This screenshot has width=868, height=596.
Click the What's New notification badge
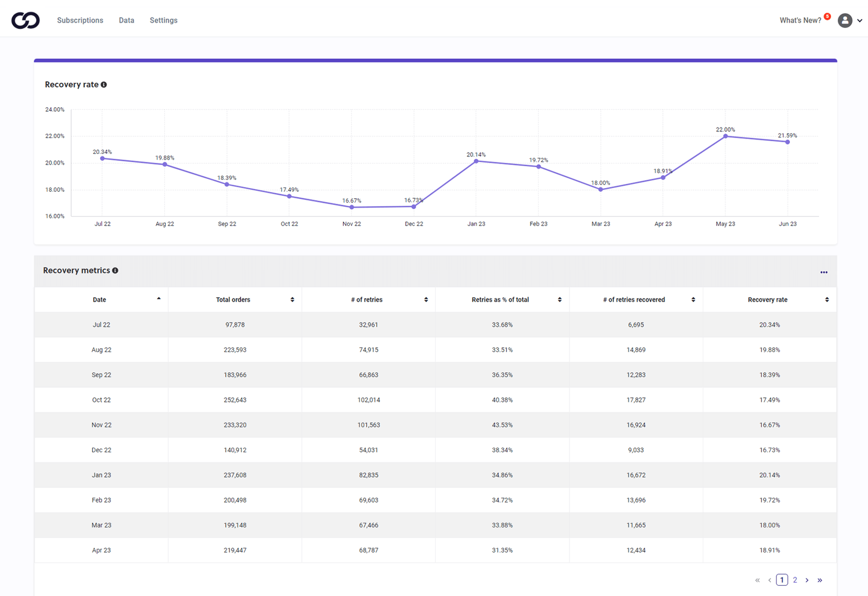(827, 16)
